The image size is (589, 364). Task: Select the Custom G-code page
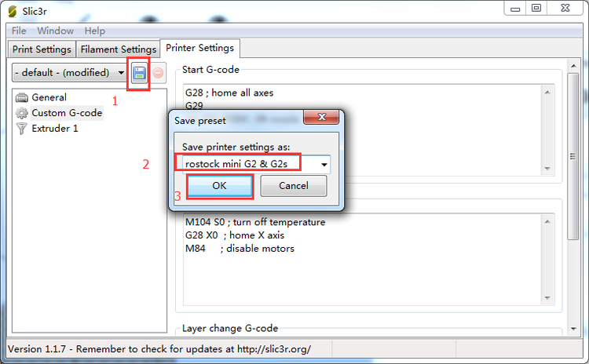point(67,113)
